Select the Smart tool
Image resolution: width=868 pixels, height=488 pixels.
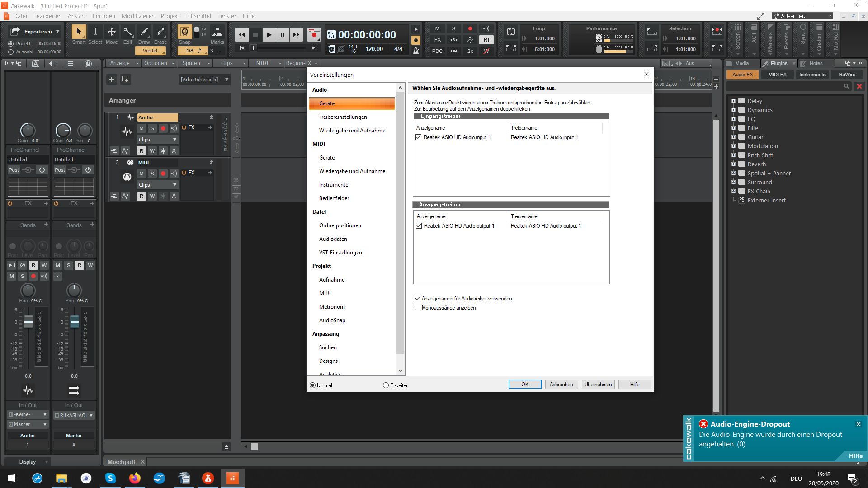point(79,32)
